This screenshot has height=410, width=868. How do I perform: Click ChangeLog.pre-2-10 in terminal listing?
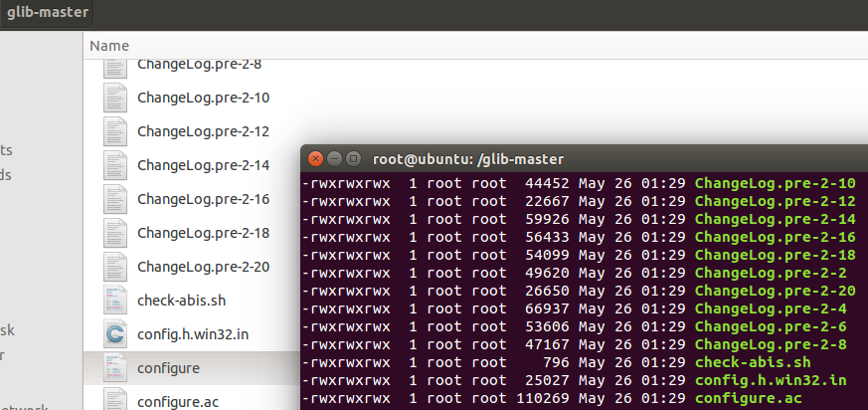tap(775, 183)
